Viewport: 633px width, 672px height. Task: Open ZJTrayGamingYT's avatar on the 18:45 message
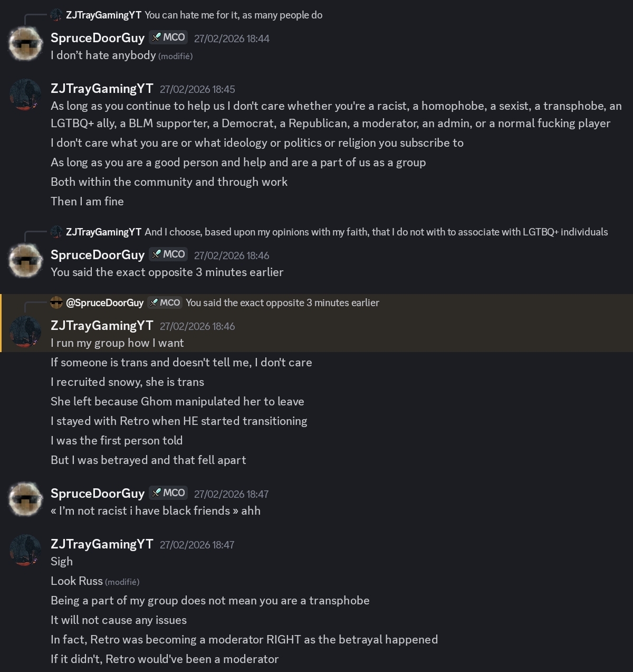click(25, 95)
